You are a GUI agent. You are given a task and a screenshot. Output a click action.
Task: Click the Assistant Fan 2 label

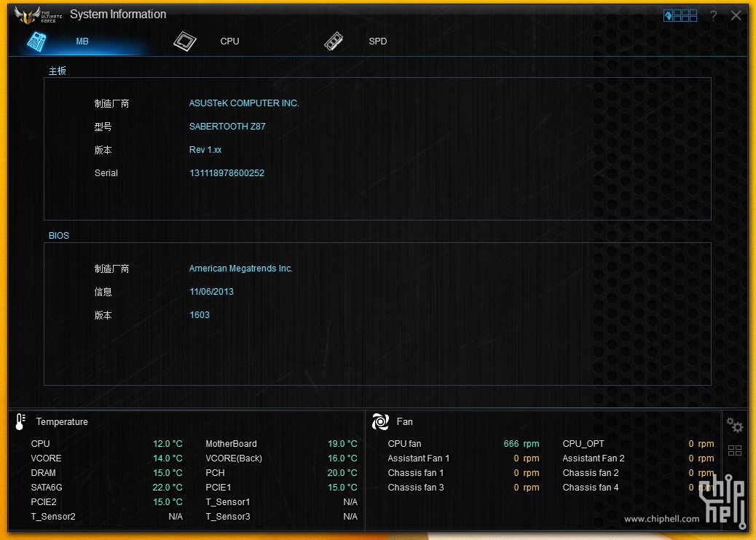coord(593,458)
